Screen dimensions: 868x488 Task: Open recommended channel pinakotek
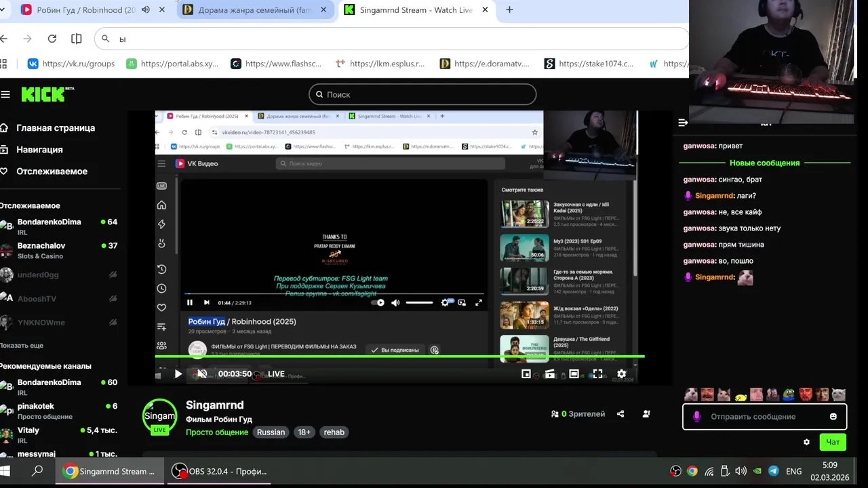pos(60,411)
